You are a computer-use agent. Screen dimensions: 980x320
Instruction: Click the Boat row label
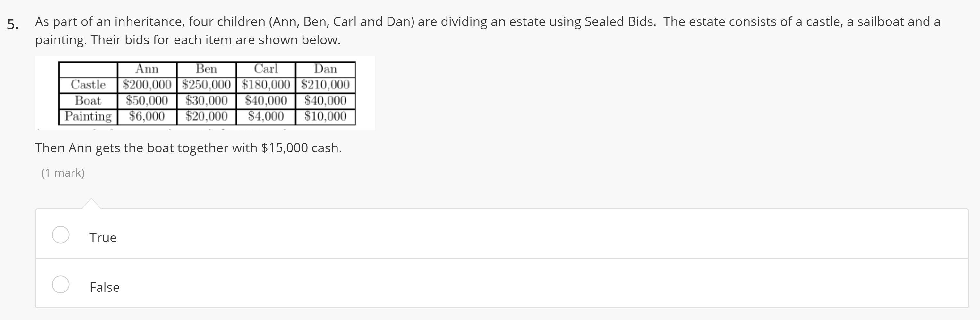coord(88,100)
